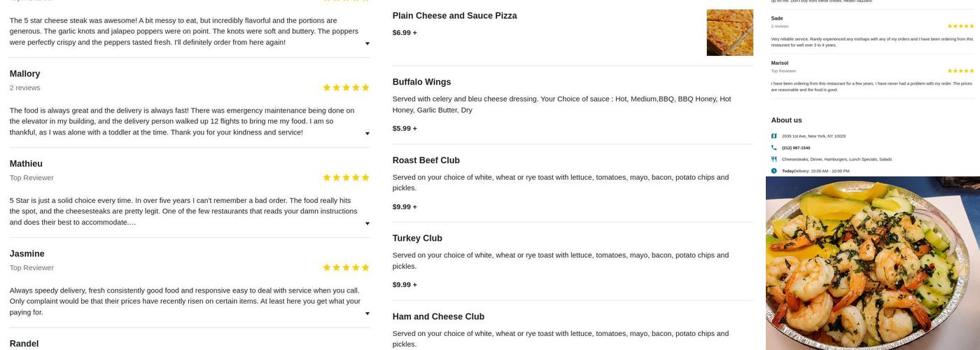Image resolution: width=980 pixels, height=350 pixels.
Task: Expand the 5 star cheese steak review
Action: [367, 43]
